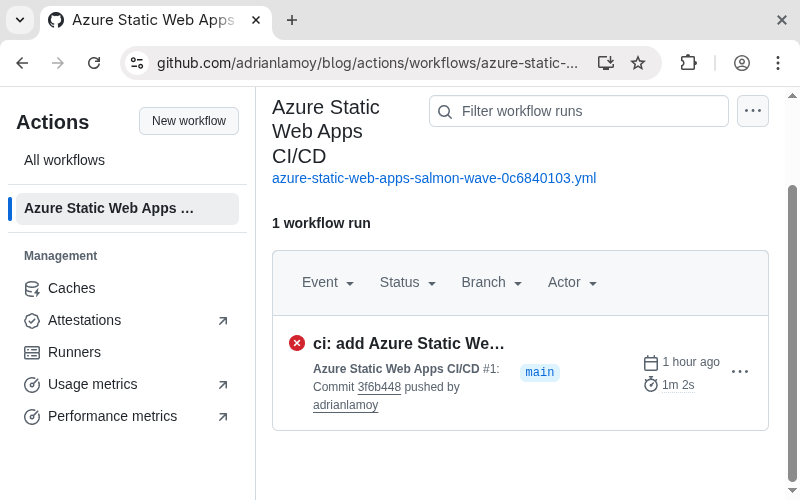Open the browser Extensions puzzle icon

click(688, 63)
